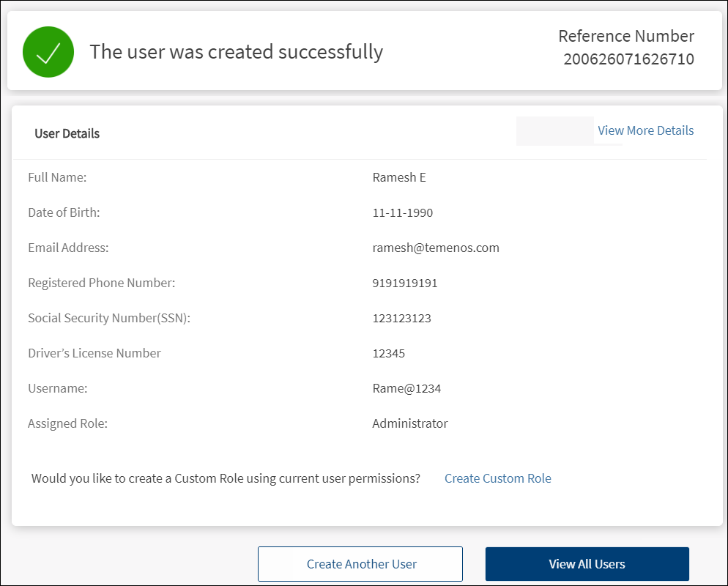Click the user created successfully message

point(236,52)
